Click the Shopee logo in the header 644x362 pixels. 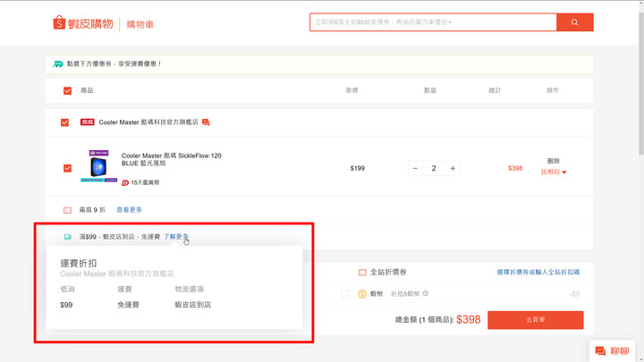[83, 23]
